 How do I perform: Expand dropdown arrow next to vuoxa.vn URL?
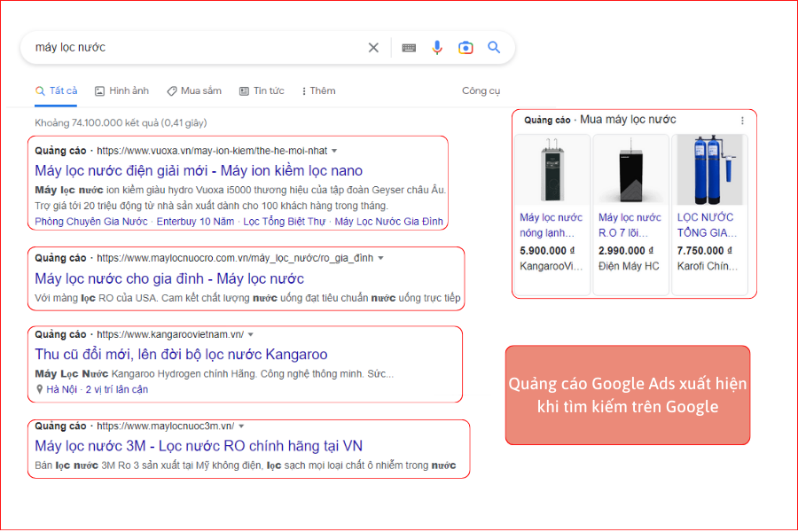(334, 151)
